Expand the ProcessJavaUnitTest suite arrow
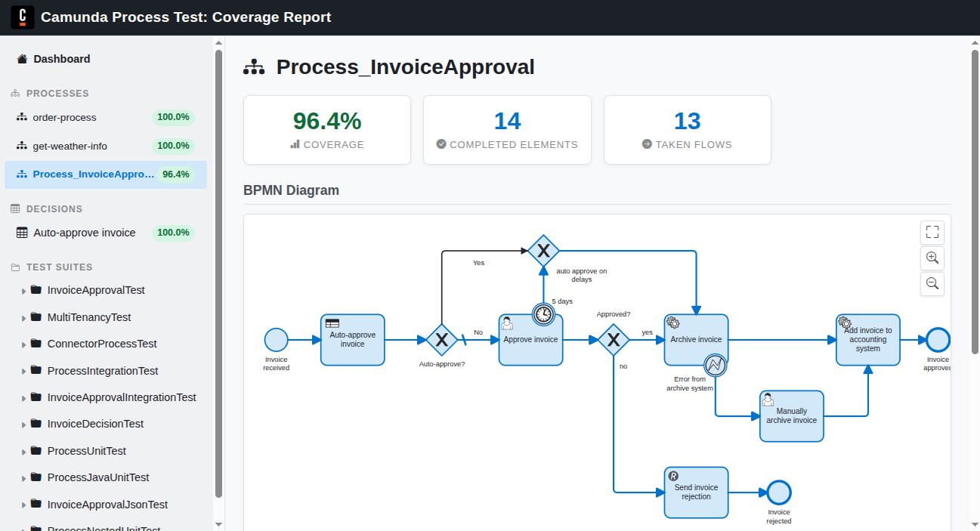 pos(24,478)
